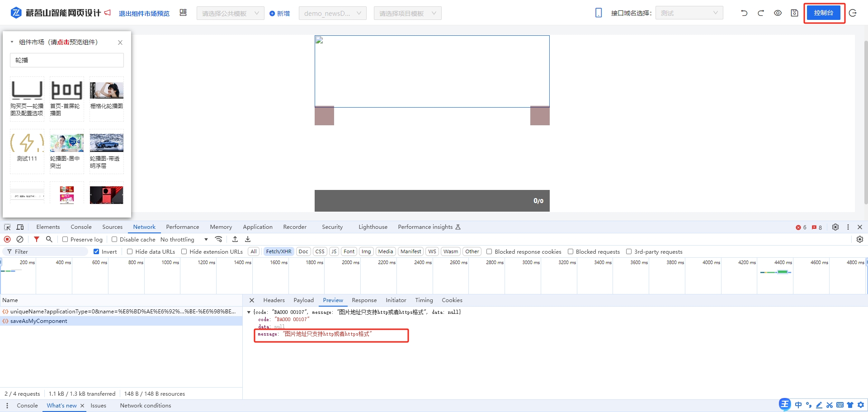Close the component market panel
This screenshot has height=412, width=868.
[120, 43]
